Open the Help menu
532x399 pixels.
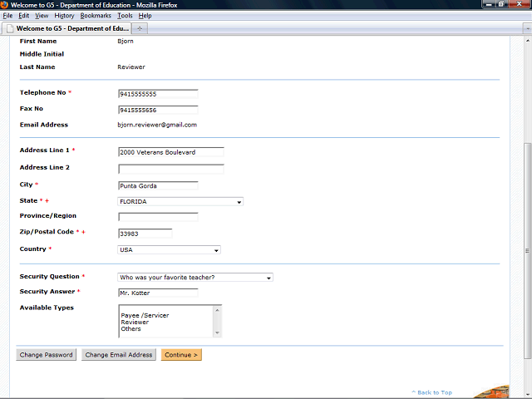coord(145,16)
